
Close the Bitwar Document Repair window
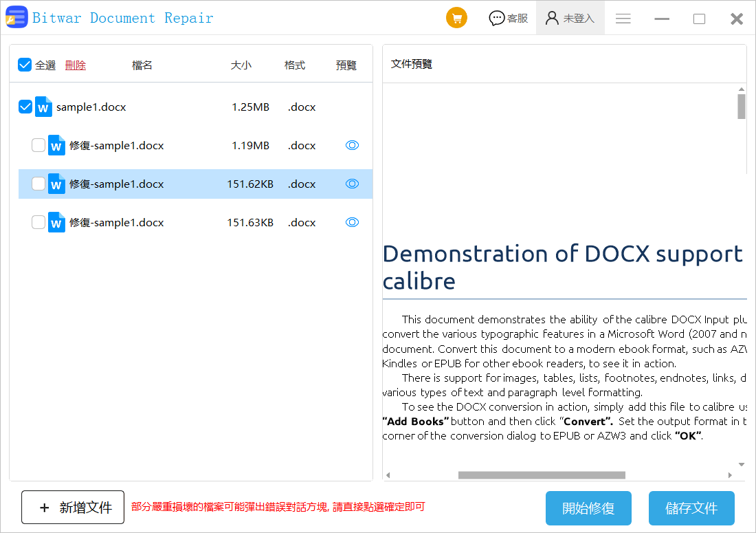click(737, 19)
